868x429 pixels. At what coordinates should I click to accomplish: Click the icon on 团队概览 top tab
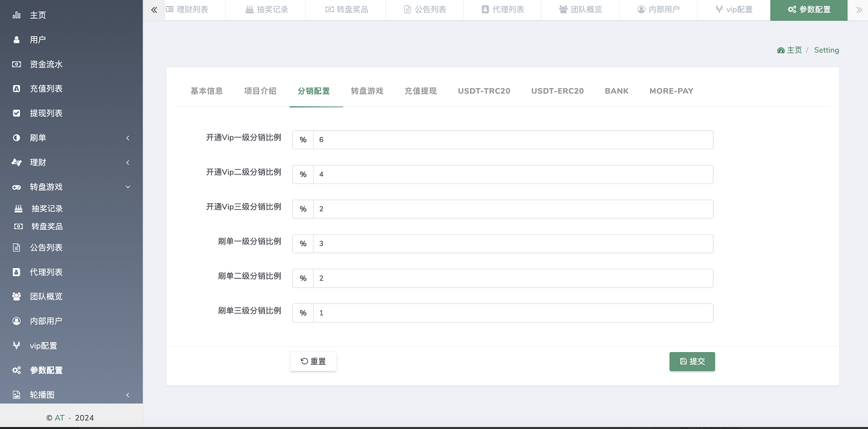563,10
